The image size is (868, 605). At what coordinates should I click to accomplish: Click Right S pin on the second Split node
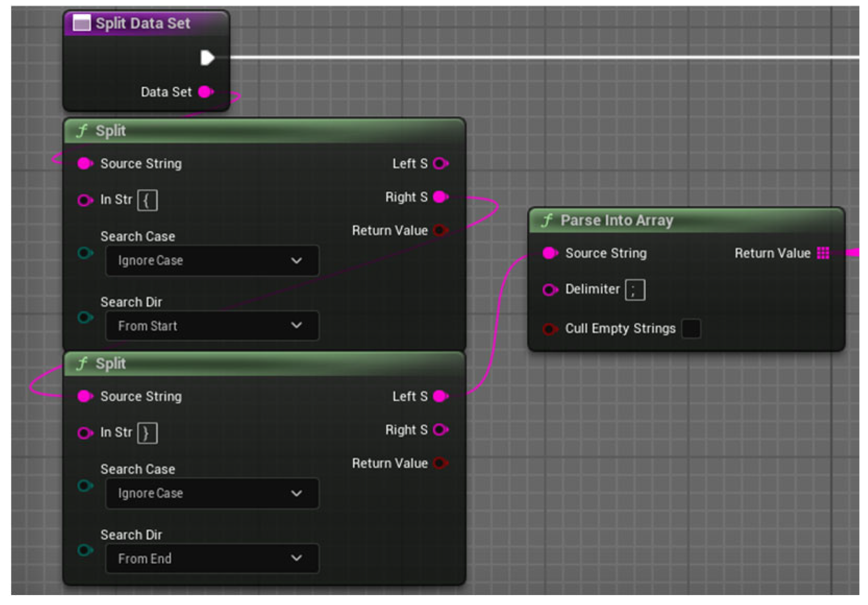[x=440, y=430]
